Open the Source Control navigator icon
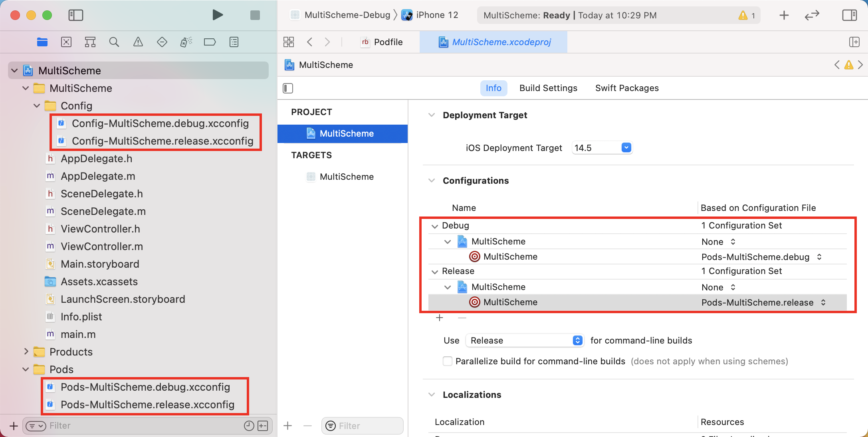Viewport: 868px width, 437px height. point(66,42)
